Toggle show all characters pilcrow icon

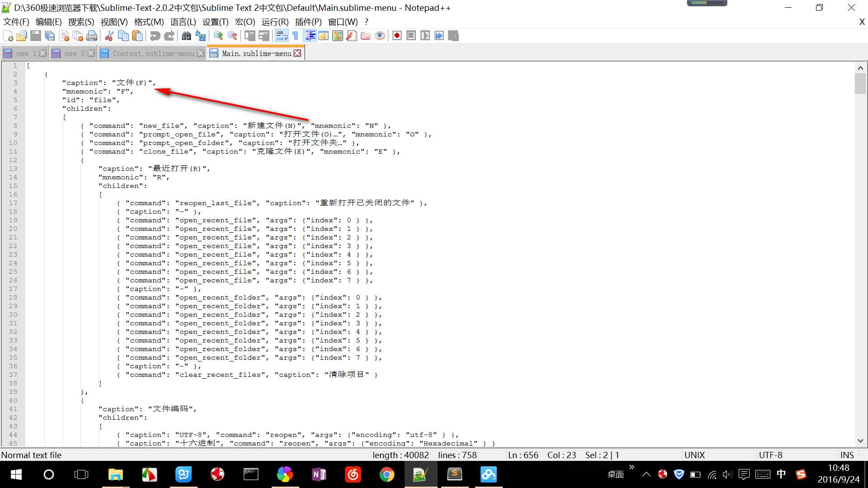point(296,36)
